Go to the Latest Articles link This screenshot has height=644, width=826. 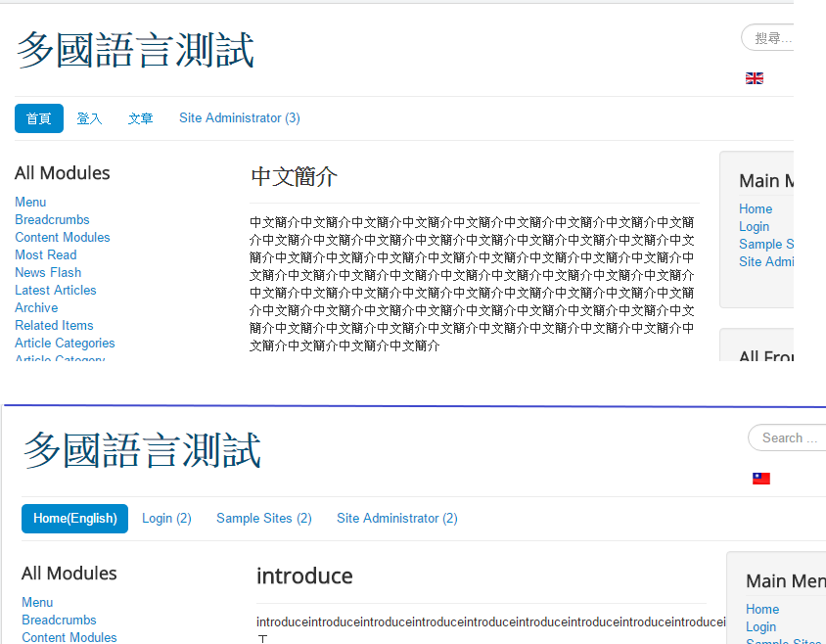point(55,291)
